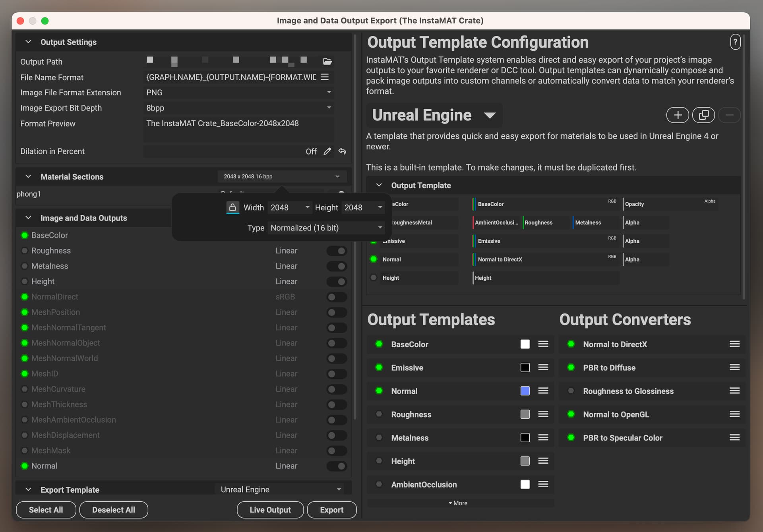Toggle the Height output switch
Screen dimensions: 763x532
point(337,282)
